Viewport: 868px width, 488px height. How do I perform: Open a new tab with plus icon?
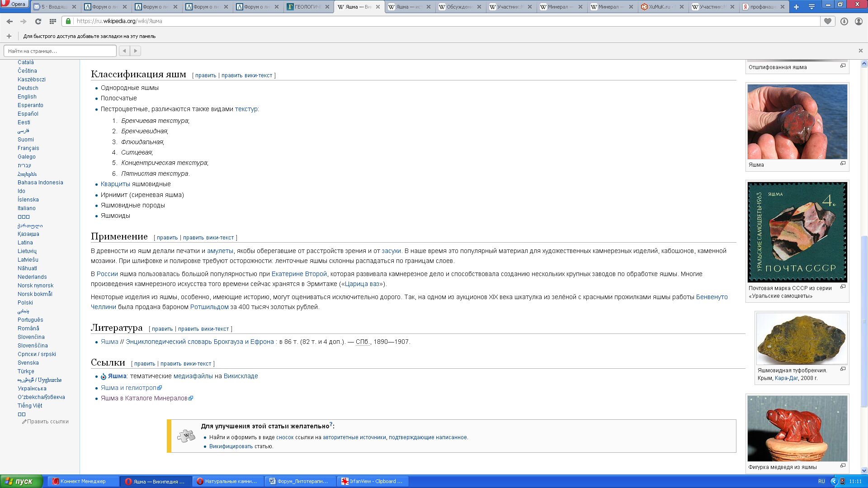pyautogui.click(x=797, y=7)
